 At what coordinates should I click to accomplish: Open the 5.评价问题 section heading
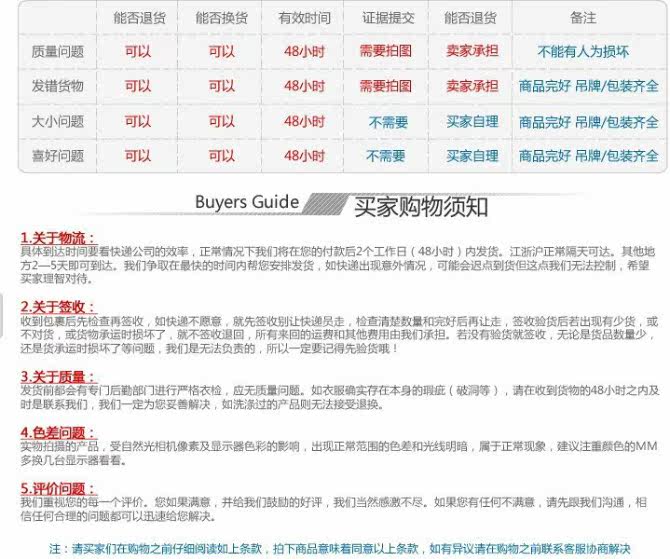point(59,488)
